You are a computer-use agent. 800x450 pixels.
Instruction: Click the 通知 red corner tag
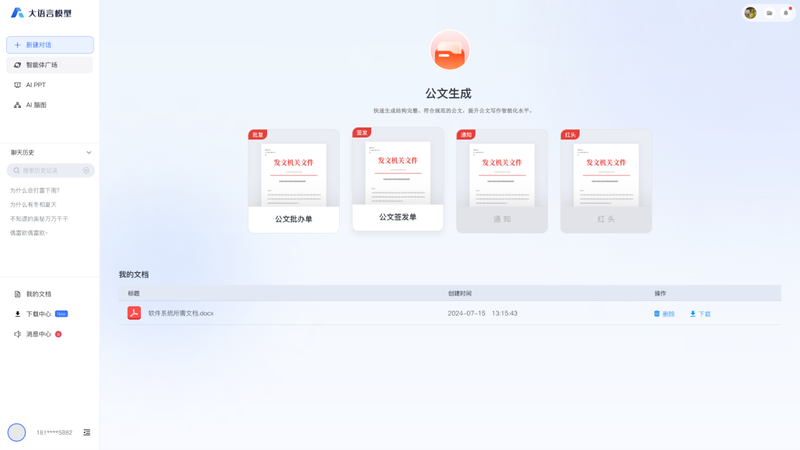point(466,135)
